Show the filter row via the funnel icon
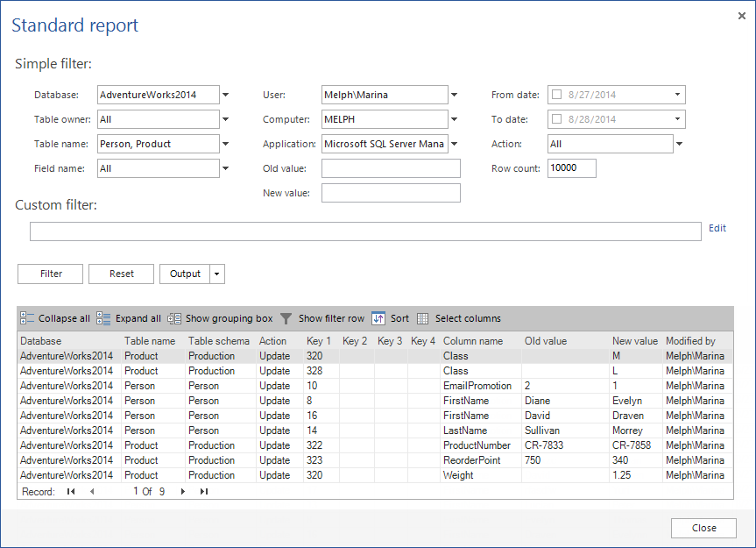 tap(286, 318)
